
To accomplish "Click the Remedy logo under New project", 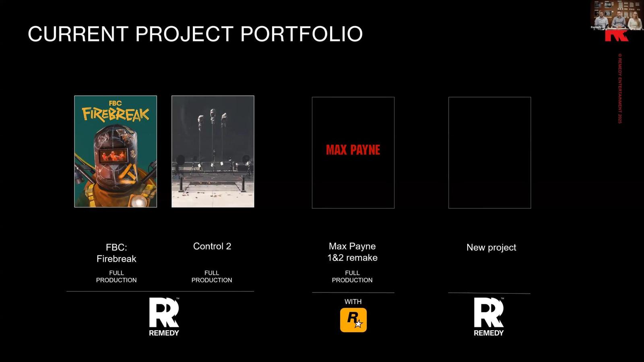I will 489,317.
